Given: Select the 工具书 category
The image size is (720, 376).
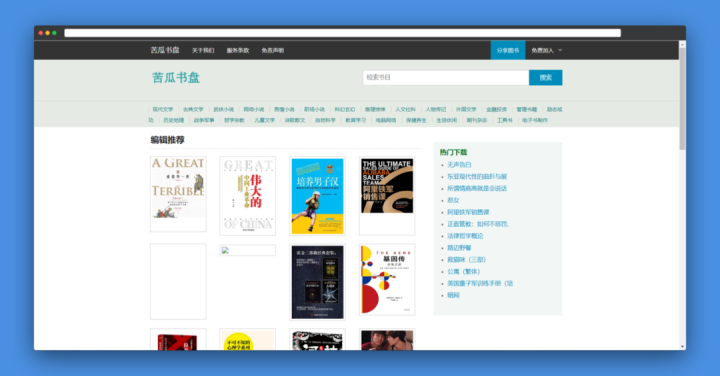Looking at the screenshot, I should 504,120.
